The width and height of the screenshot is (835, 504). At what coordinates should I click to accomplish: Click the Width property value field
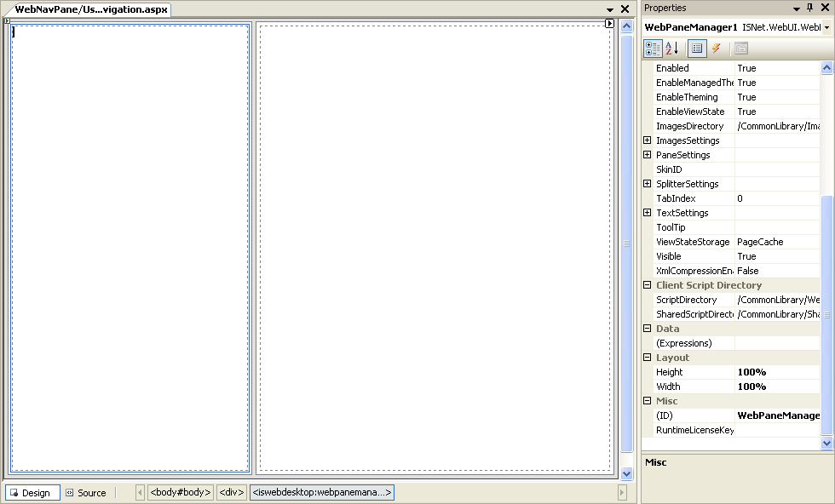click(x=777, y=387)
